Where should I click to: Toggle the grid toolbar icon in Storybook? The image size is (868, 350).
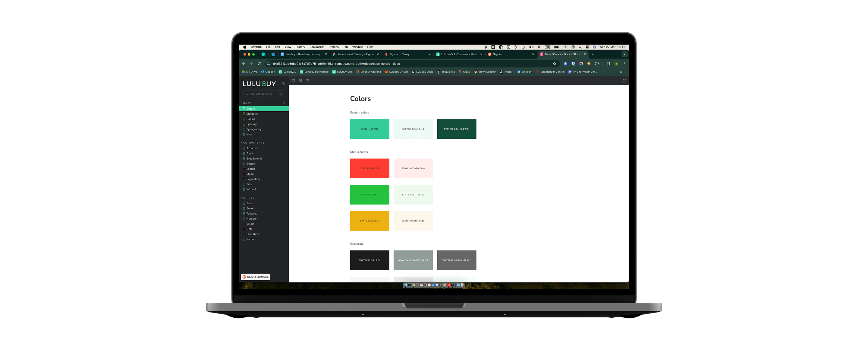click(x=300, y=81)
